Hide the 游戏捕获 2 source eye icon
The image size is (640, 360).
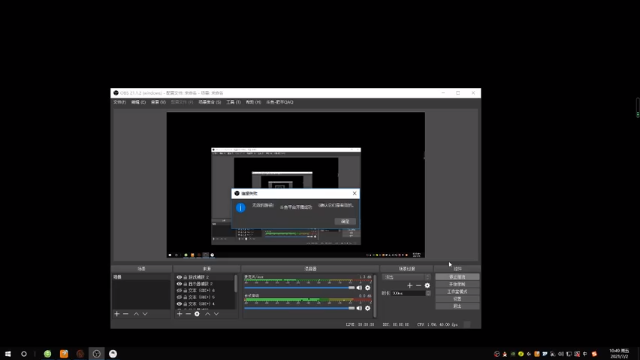pos(179,277)
